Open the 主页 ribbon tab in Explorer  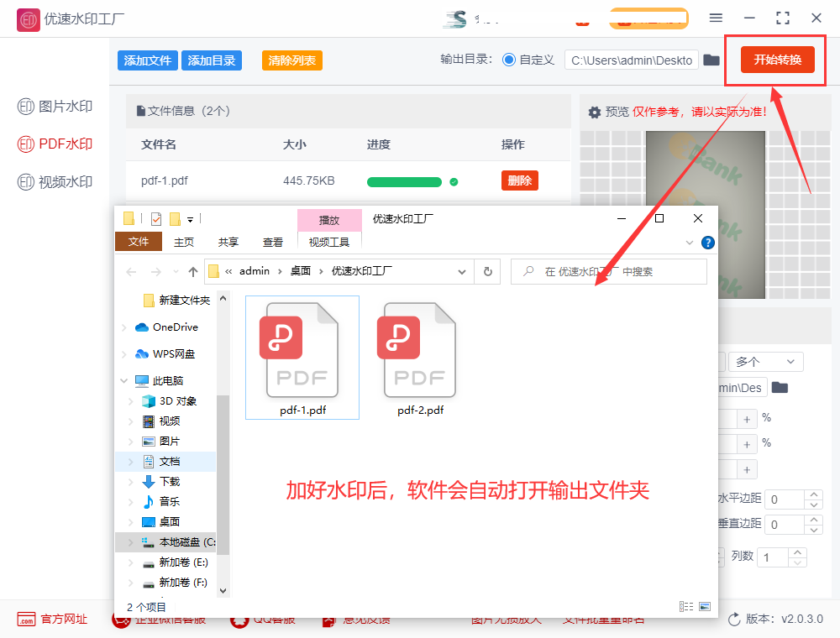(184, 243)
